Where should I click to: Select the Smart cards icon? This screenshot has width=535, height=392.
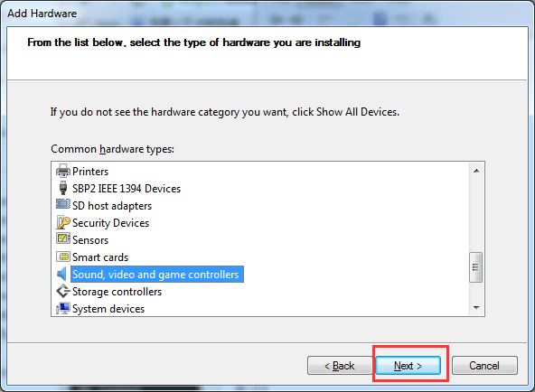(62, 257)
